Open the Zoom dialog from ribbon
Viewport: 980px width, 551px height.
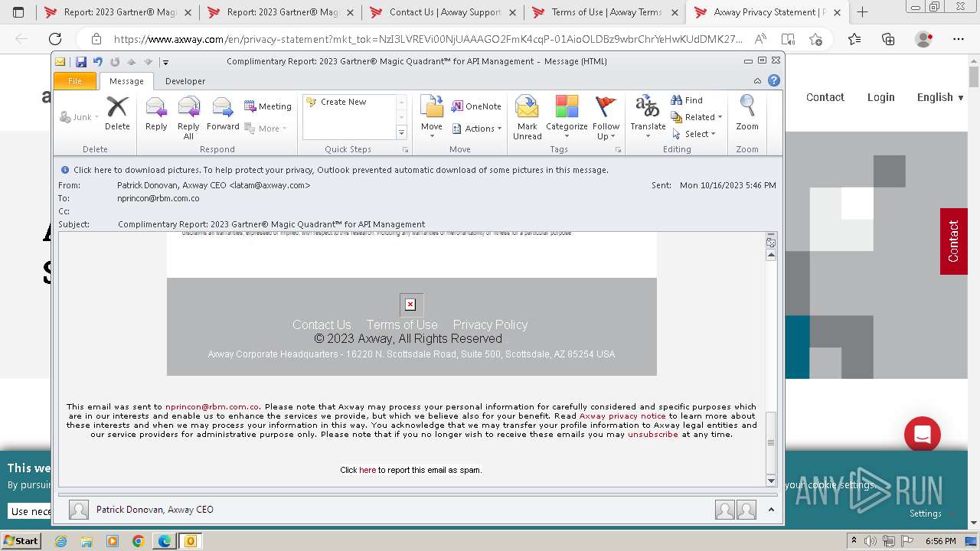pyautogui.click(x=747, y=114)
